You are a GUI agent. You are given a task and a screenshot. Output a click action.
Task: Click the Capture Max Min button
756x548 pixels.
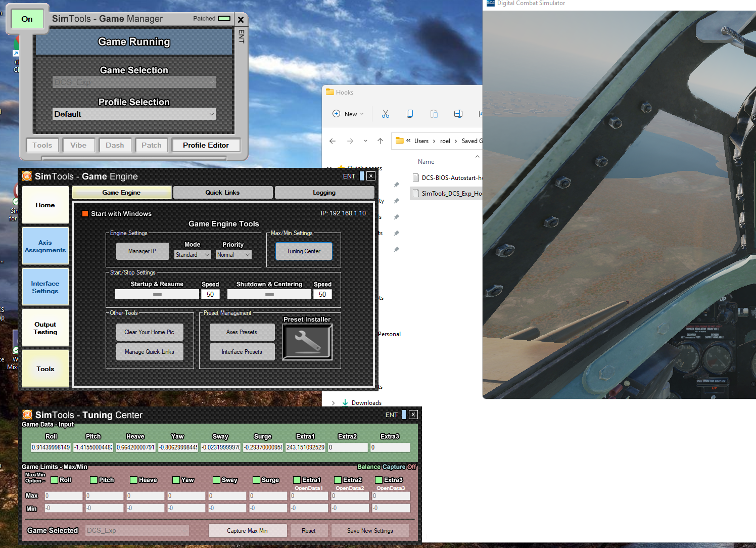[247, 531]
